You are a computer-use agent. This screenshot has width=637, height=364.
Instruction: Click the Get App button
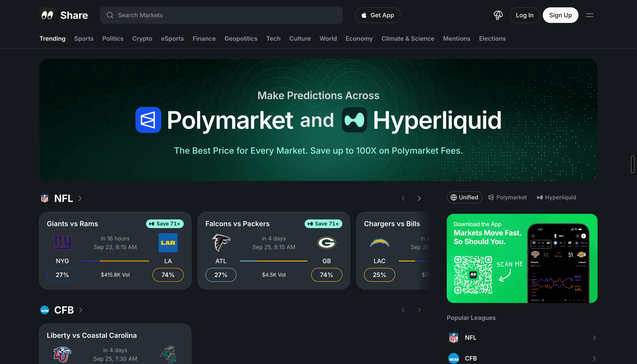(x=377, y=15)
